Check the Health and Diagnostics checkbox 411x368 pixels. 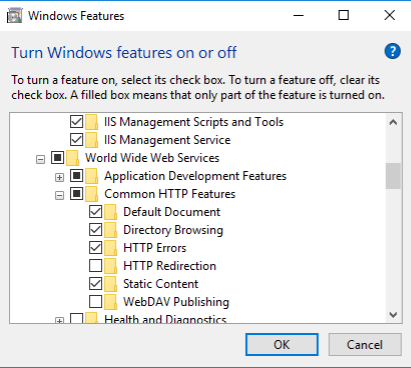click(76, 318)
